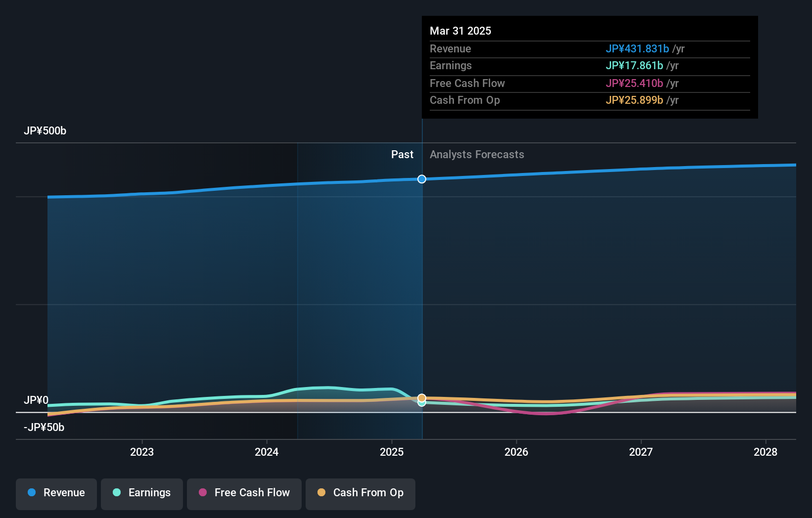Click the Mar 31 2025 tooltip date

click(x=460, y=31)
